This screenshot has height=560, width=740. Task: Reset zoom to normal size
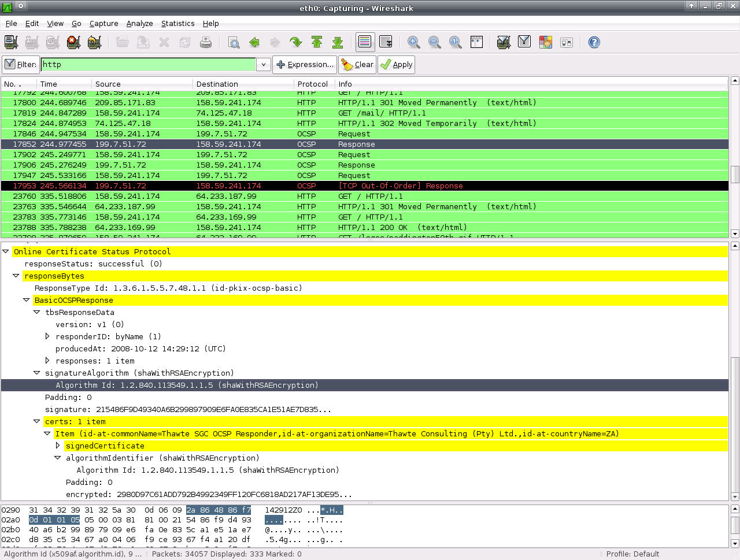pyautogui.click(x=456, y=42)
